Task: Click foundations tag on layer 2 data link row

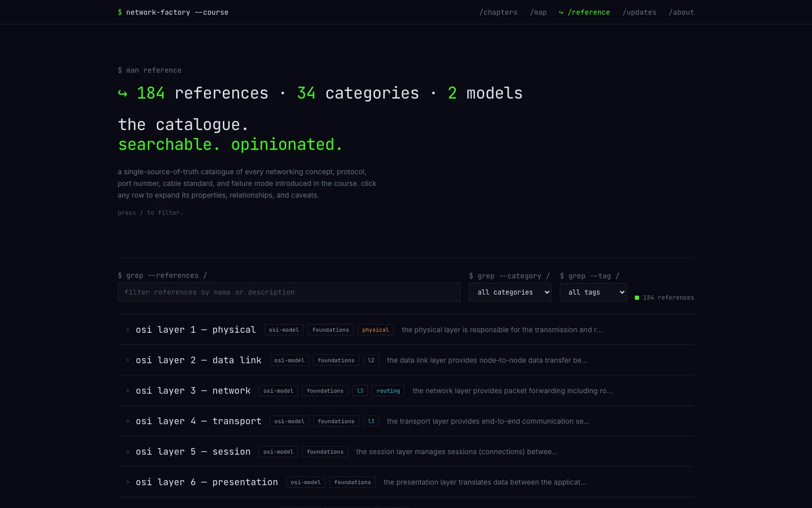Action: (336, 360)
